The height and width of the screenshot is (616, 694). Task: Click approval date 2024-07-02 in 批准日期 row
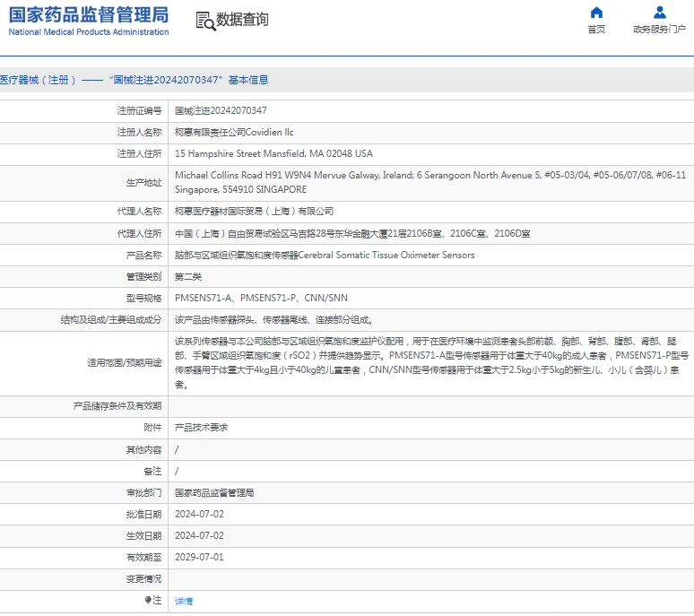pos(199,514)
